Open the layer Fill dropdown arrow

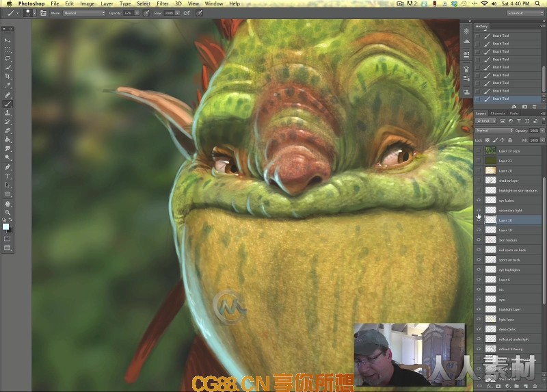[x=542, y=140]
